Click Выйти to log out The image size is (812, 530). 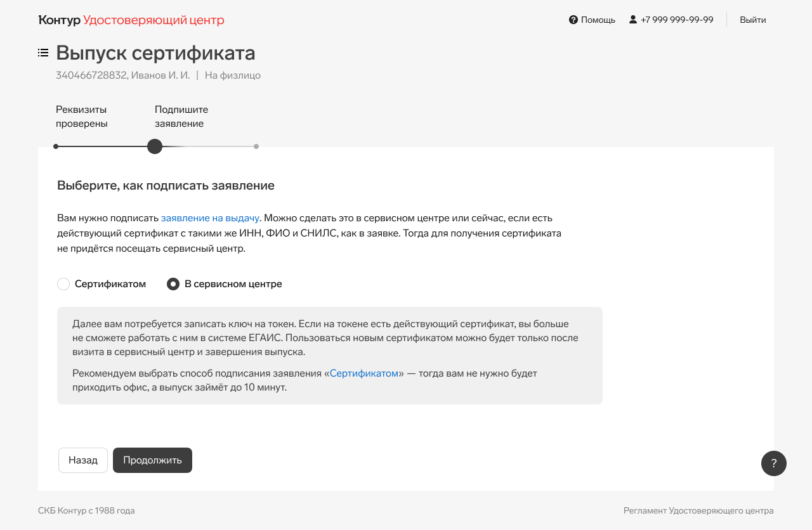tap(752, 20)
